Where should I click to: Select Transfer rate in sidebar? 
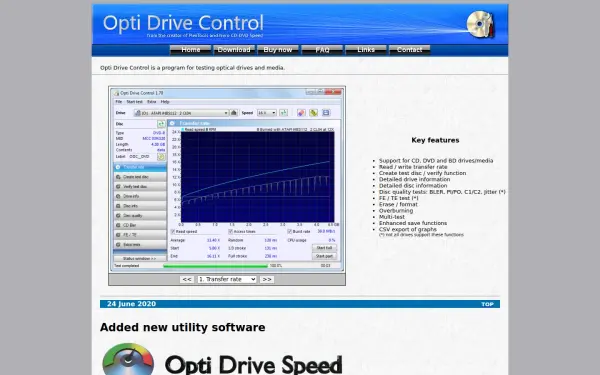click(x=140, y=167)
